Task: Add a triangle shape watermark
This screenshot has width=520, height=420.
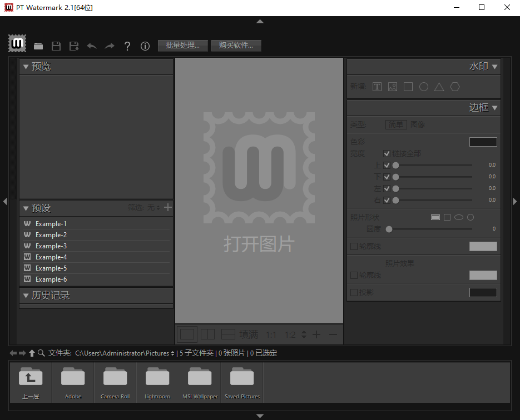Action: coord(439,87)
